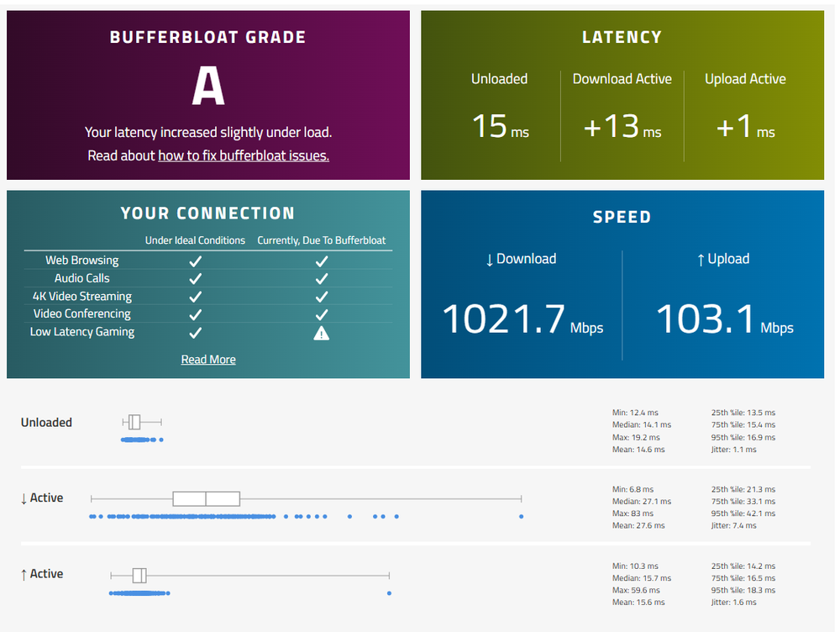The height and width of the screenshot is (632, 840).
Task: Click the download arrow icon in Speed panel
Action: (490, 260)
